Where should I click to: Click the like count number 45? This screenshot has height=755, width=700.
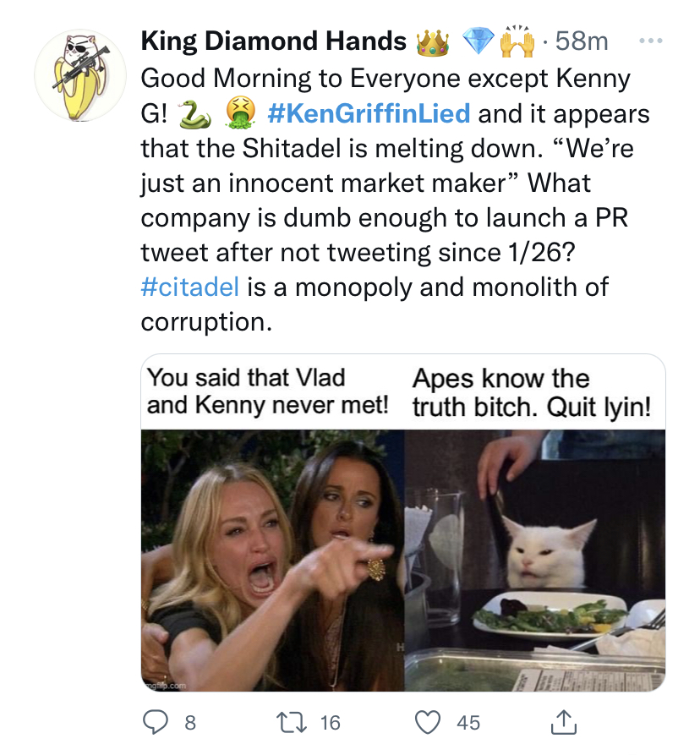click(x=468, y=723)
